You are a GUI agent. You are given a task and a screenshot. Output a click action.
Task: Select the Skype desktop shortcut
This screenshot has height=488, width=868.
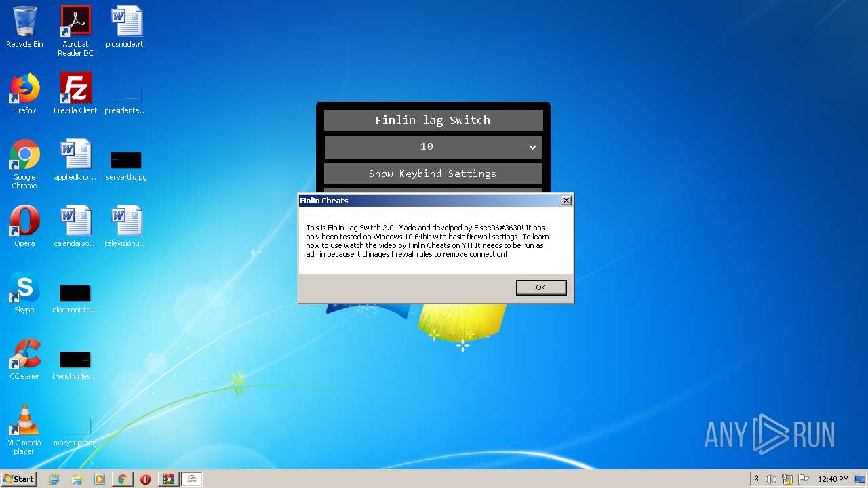click(x=24, y=293)
